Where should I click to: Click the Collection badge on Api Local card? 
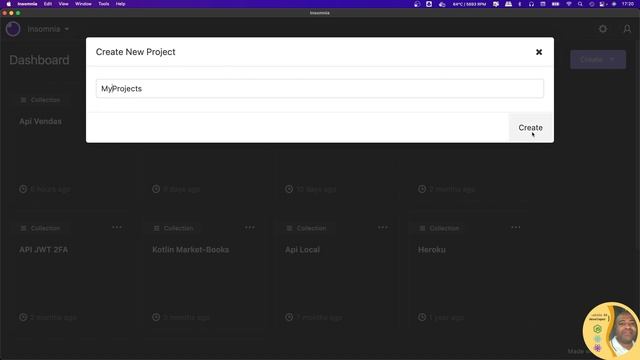pos(306,228)
